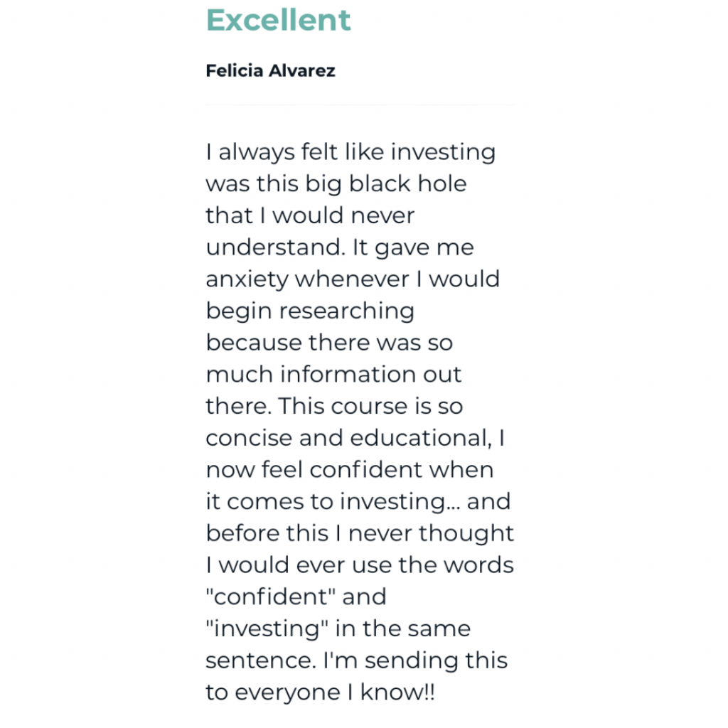Click the line "that I would never"
This screenshot has width=728, height=728.
[x=310, y=215]
